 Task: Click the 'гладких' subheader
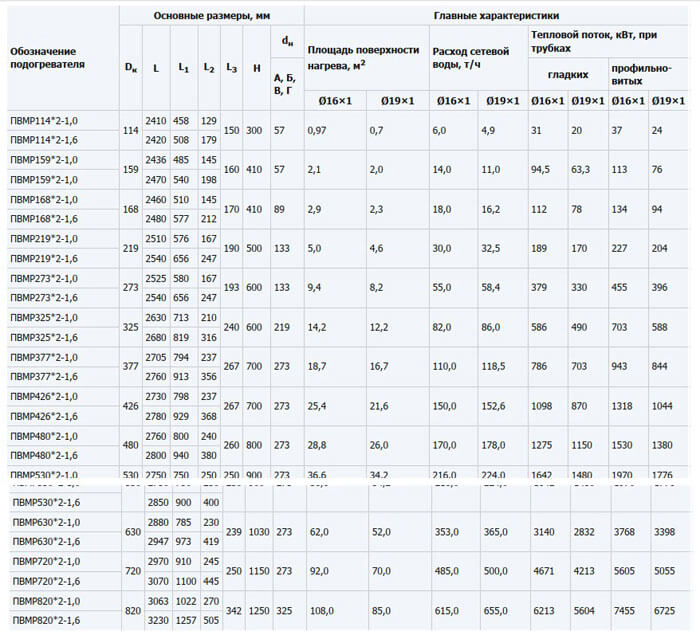click(567, 75)
